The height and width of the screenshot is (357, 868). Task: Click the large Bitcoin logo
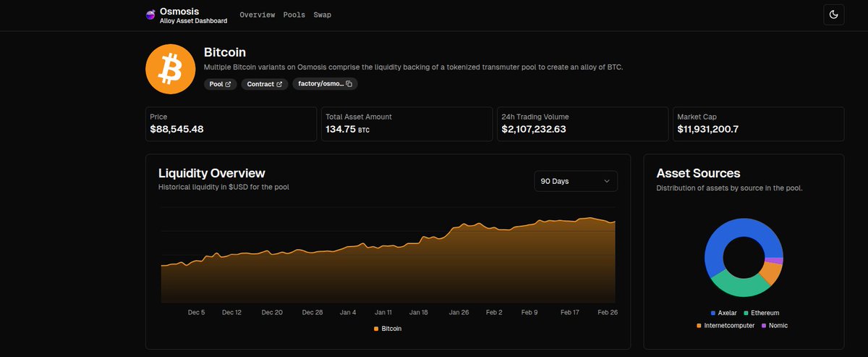[x=171, y=70]
